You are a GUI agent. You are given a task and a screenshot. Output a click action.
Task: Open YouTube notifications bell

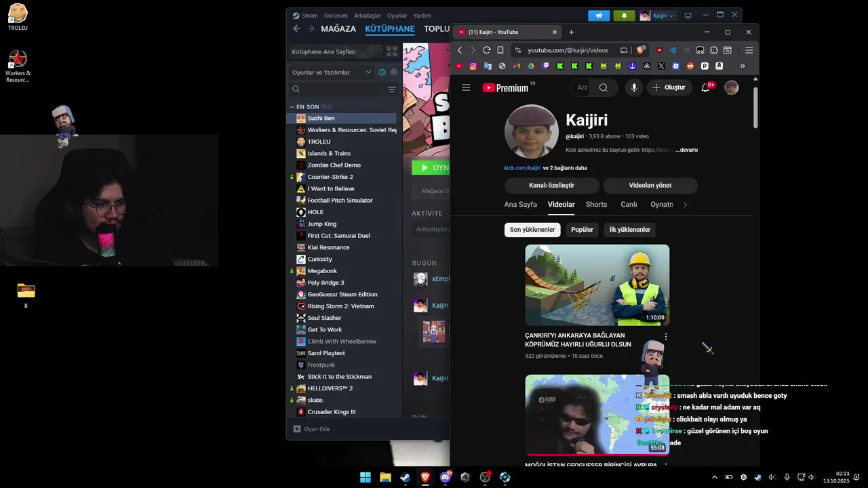coord(705,87)
